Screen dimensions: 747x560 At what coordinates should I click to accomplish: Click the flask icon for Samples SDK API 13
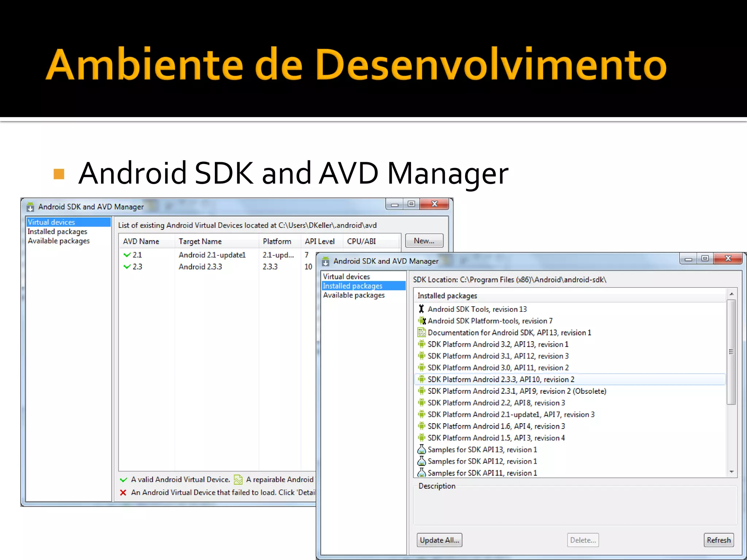click(x=422, y=449)
